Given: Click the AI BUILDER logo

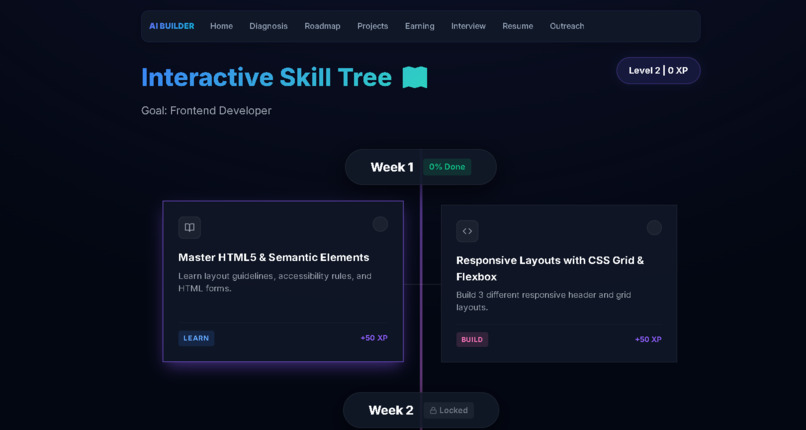Looking at the screenshot, I should coord(172,26).
